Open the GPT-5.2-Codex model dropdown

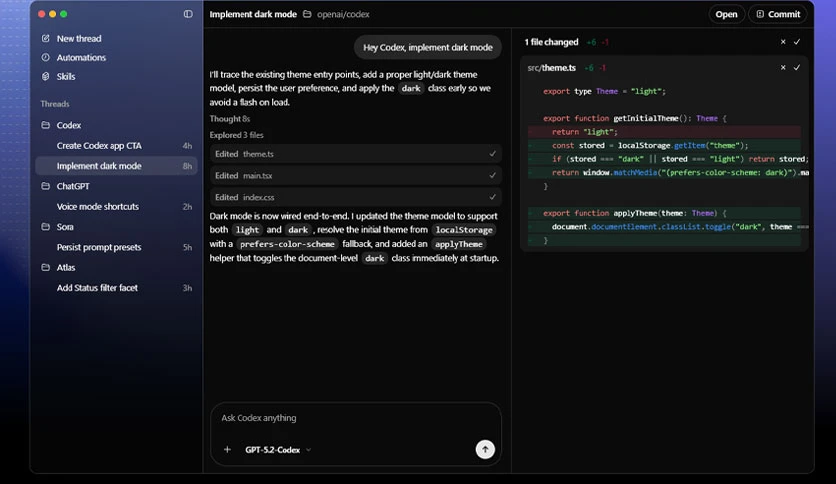click(x=278, y=449)
